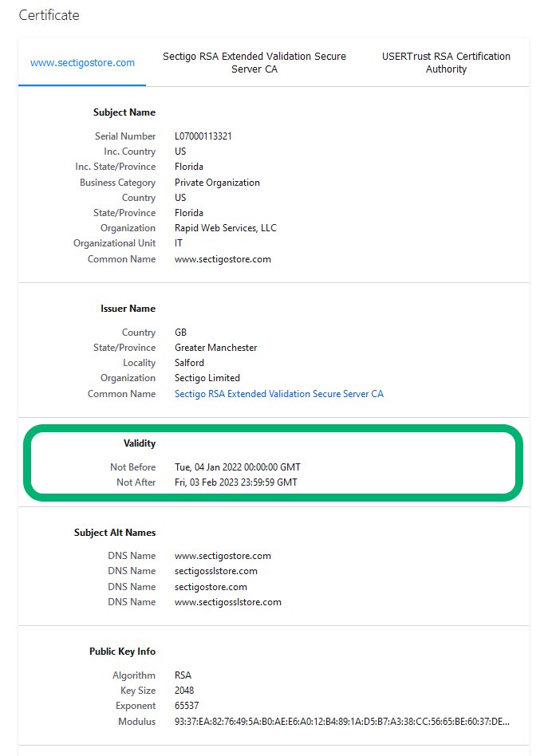Viewport: 548px width, 756px height.
Task: Click the Validity section heading
Action: (140, 443)
